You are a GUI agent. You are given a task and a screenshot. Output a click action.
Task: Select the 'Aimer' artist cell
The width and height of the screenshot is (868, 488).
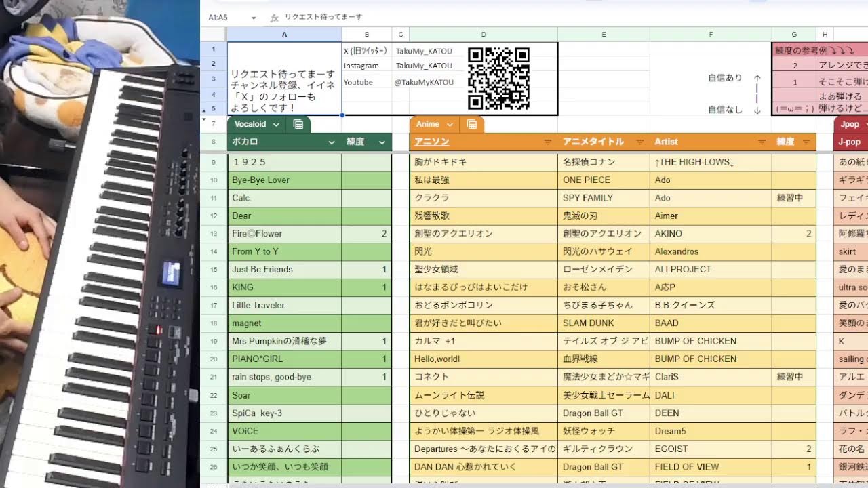711,216
